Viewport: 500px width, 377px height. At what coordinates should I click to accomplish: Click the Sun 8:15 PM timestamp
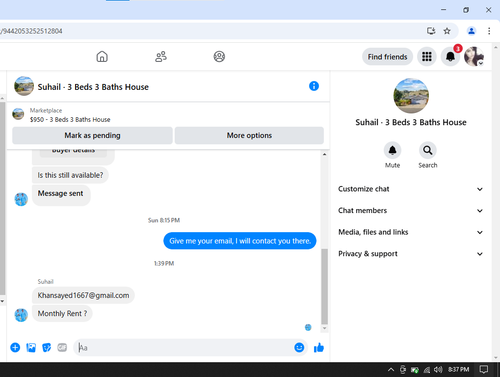click(x=164, y=220)
